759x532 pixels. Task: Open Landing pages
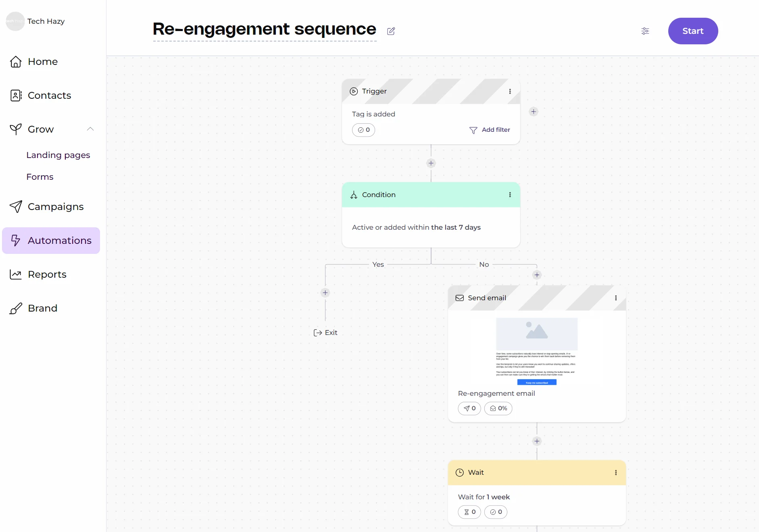coord(58,155)
